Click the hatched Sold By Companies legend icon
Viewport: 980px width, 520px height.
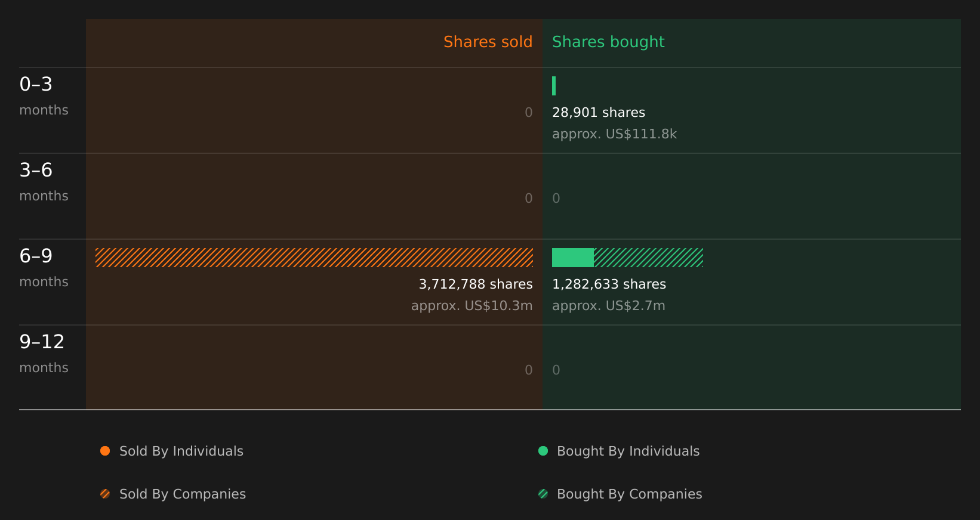pos(105,494)
